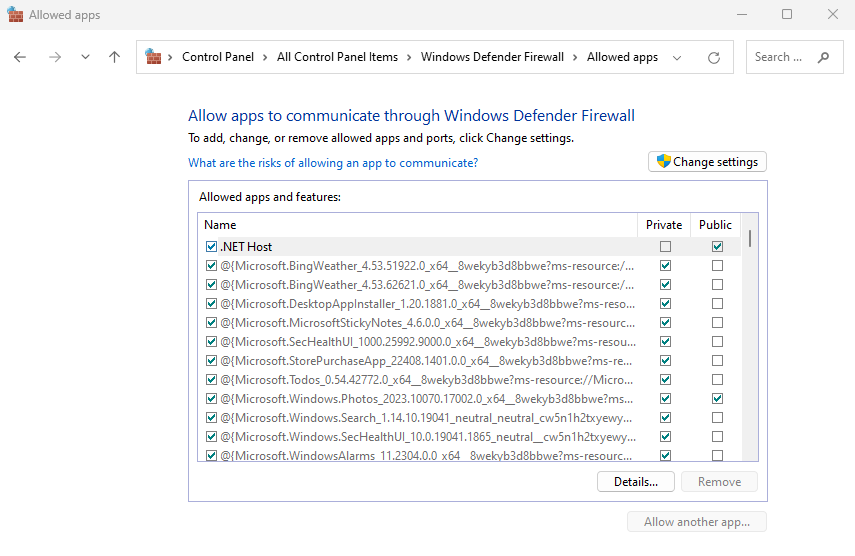This screenshot has width=855, height=556.
Task: Uncheck the Microsoft.Todos enabled checkbox
Action: pos(212,380)
